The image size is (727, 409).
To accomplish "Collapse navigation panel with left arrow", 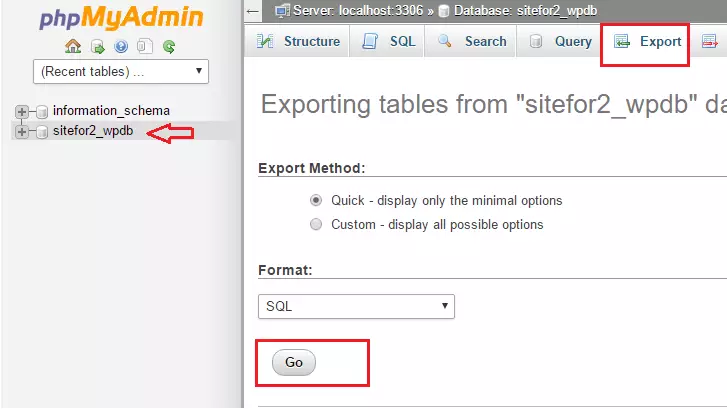I will coord(253,11).
